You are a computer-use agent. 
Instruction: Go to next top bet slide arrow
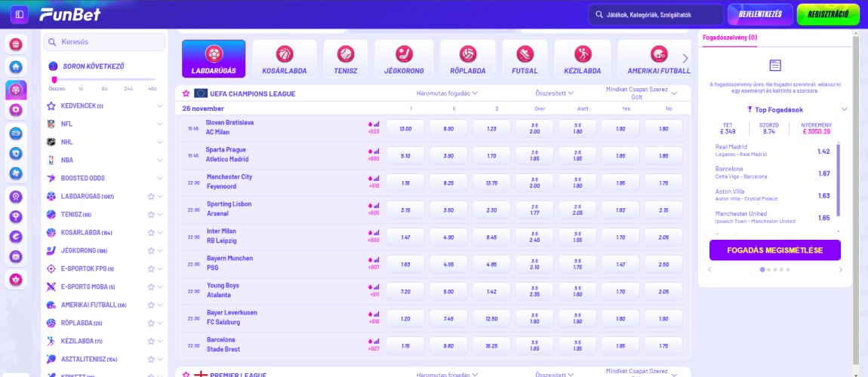tap(840, 270)
